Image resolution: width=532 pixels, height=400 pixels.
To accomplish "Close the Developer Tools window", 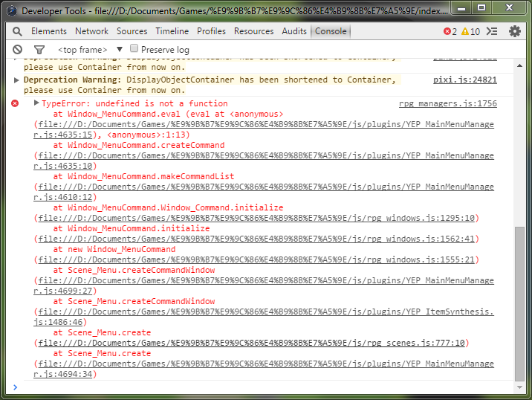I will tap(509, 7).
